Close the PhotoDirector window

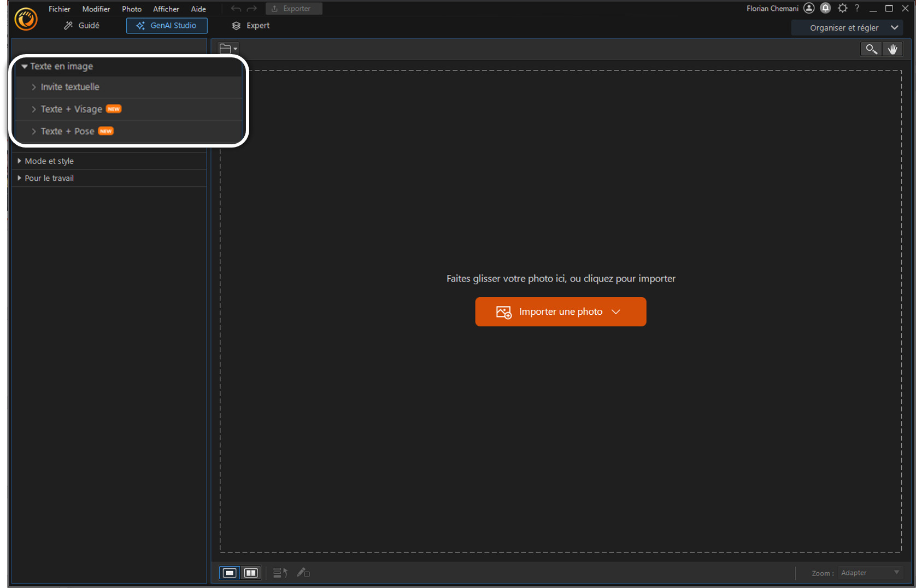click(905, 9)
